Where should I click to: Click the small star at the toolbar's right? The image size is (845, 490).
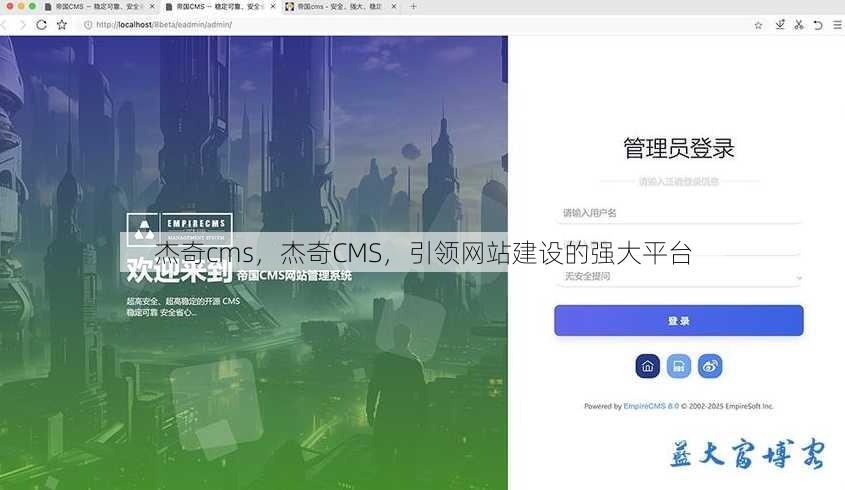coord(758,25)
